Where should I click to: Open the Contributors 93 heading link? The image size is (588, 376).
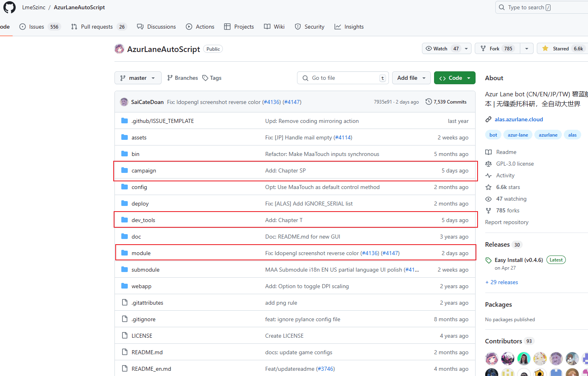pos(509,341)
